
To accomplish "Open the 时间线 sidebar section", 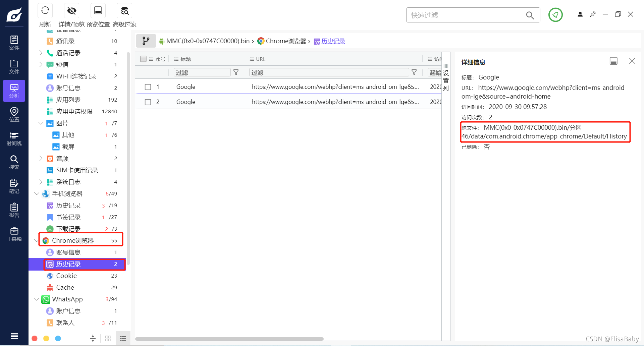I will 14,138.
